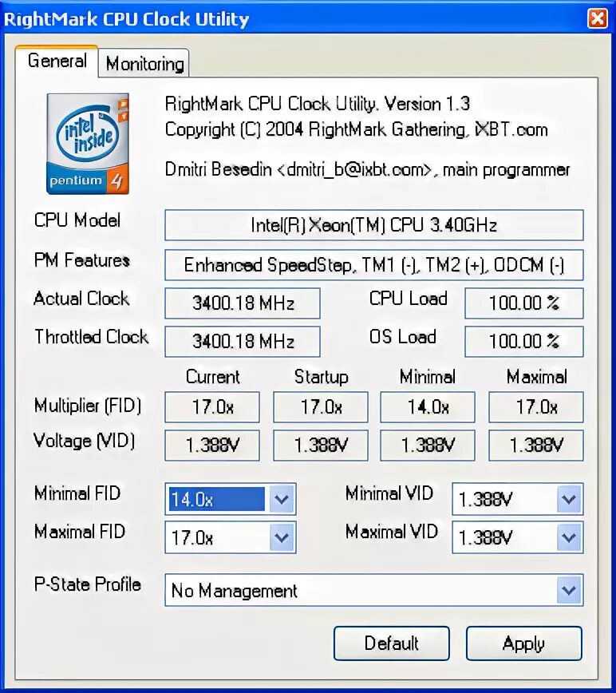Screen dimensions: 616x693
Task: Click the Startup column header
Action: (x=322, y=377)
